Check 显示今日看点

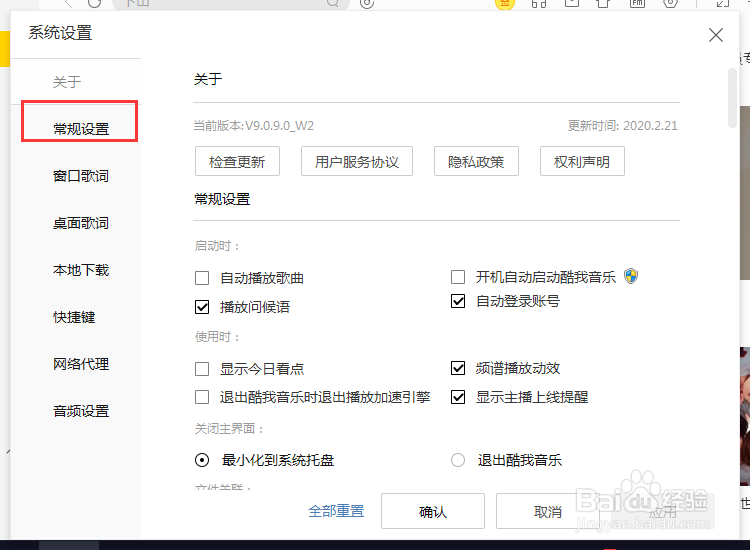point(202,369)
